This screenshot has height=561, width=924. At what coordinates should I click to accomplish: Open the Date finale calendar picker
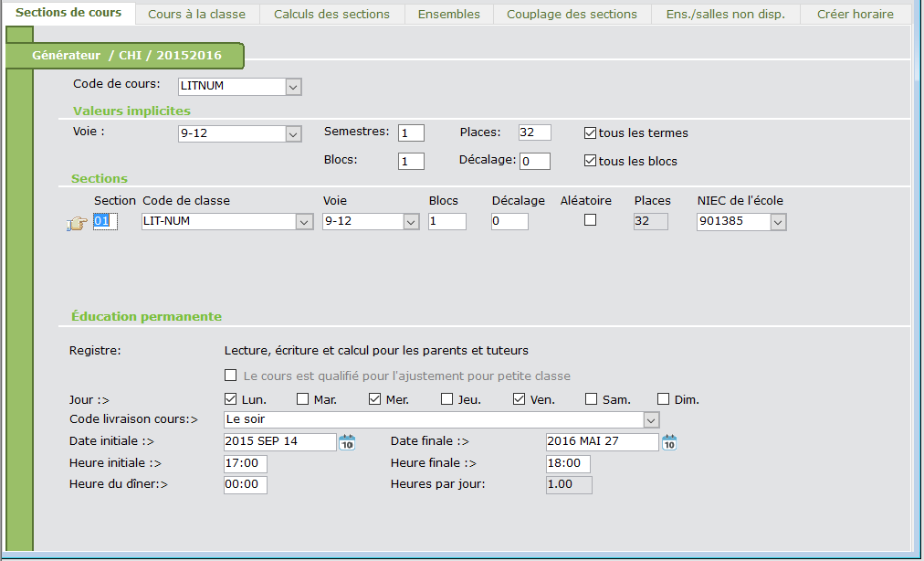[x=669, y=442]
